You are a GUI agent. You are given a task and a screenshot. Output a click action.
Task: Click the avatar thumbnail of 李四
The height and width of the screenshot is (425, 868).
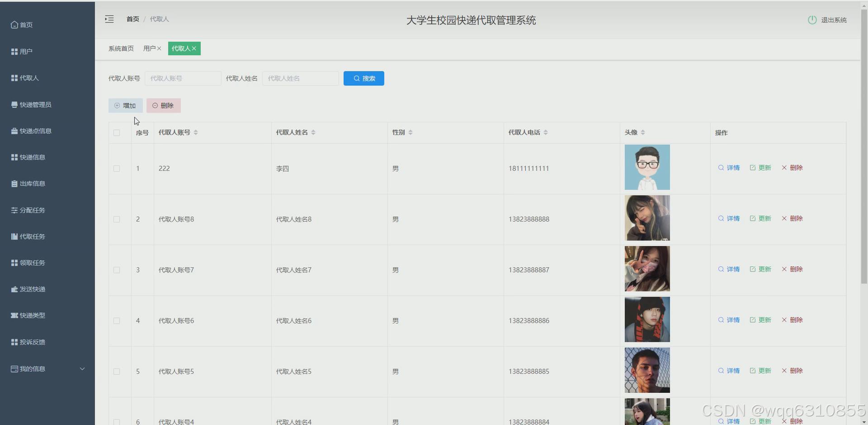point(647,167)
